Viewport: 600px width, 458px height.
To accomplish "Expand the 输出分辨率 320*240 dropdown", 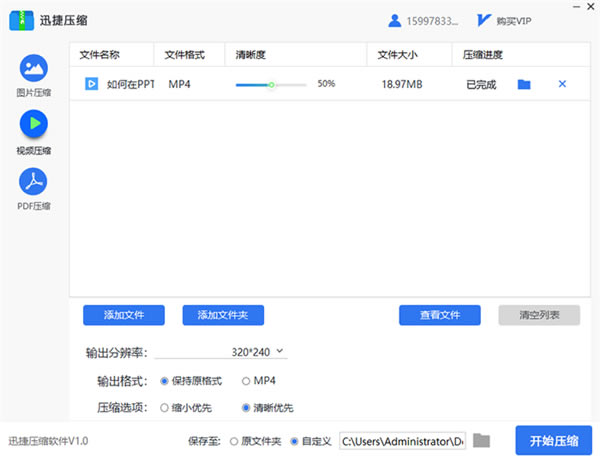I will coord(280,352).
